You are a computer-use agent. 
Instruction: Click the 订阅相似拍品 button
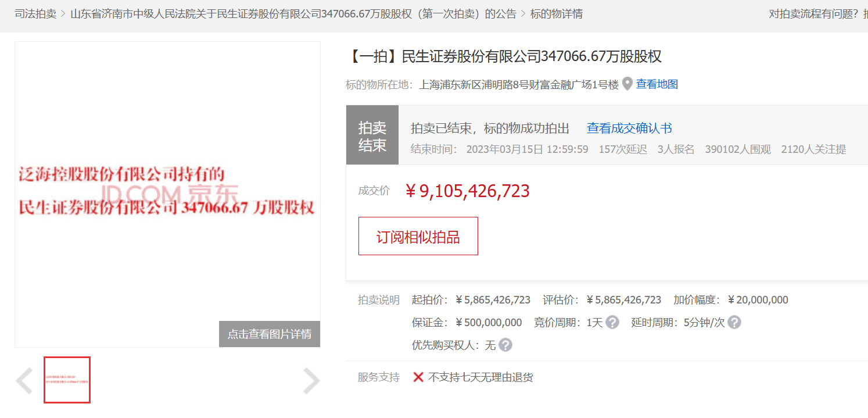click(418, 236)
